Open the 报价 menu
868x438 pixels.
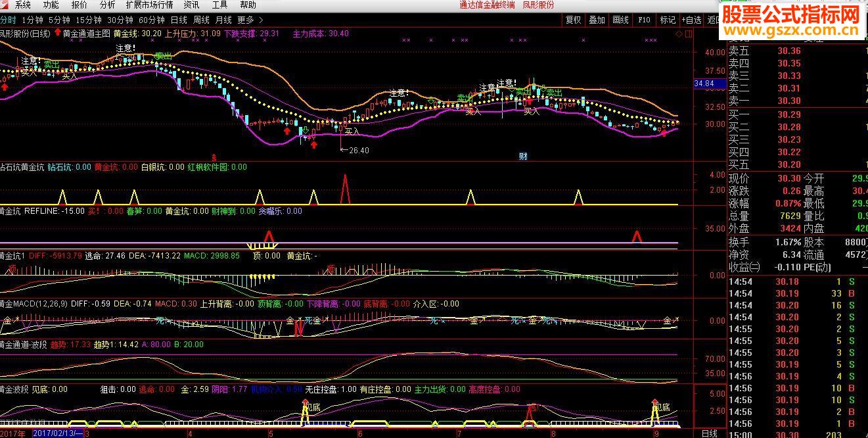coord(79,5)
